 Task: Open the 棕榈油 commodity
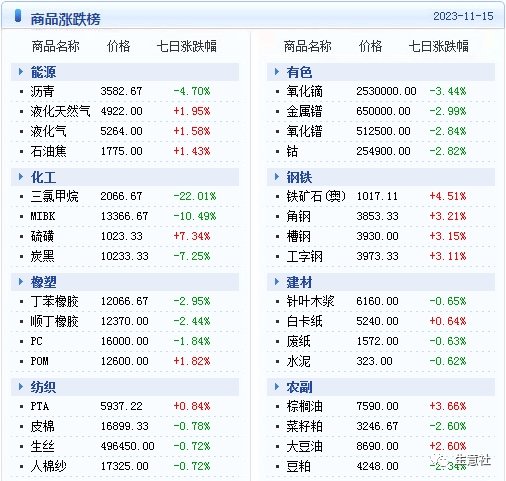point(304,406)
